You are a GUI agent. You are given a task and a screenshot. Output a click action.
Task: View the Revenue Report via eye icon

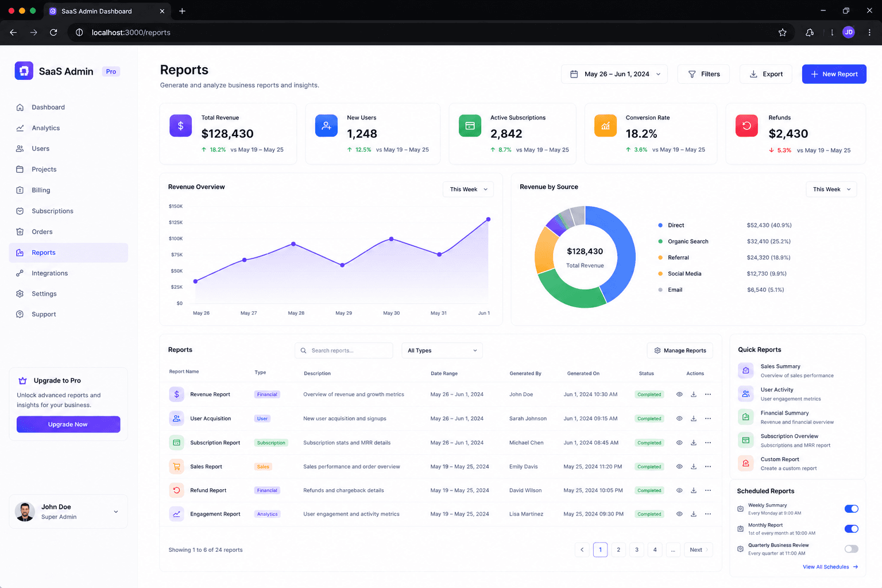pos(679,394)
